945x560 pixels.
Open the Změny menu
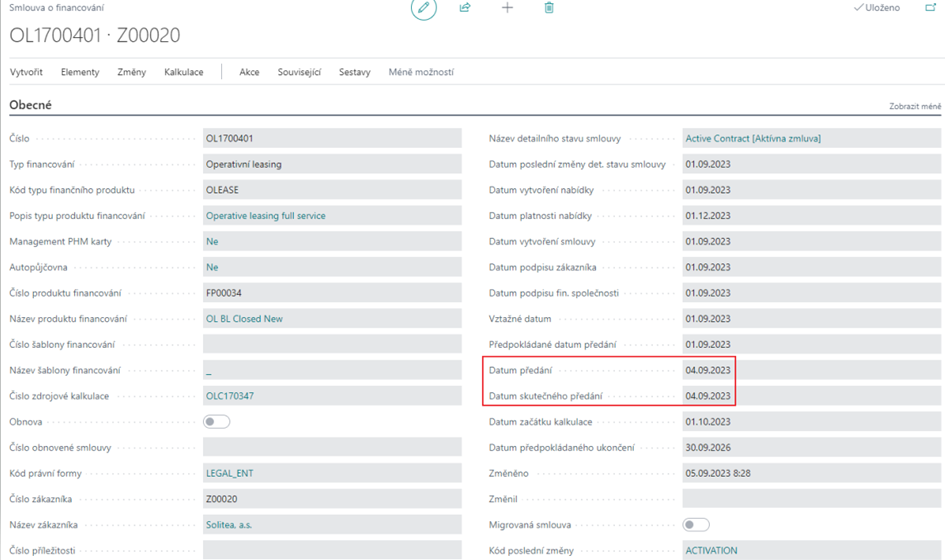pyautogui.click(x=132, y=72)
